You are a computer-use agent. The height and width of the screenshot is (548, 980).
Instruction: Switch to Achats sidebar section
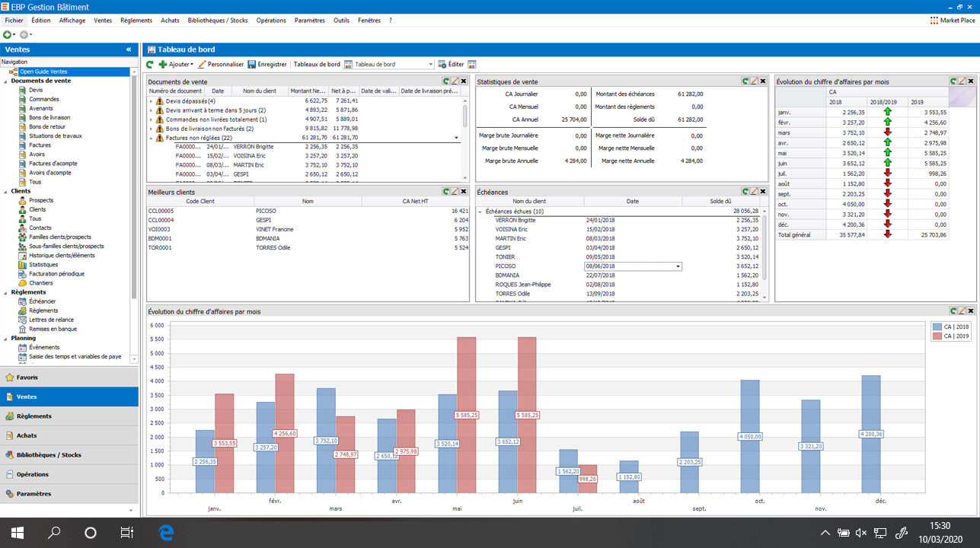click(69, 435)
